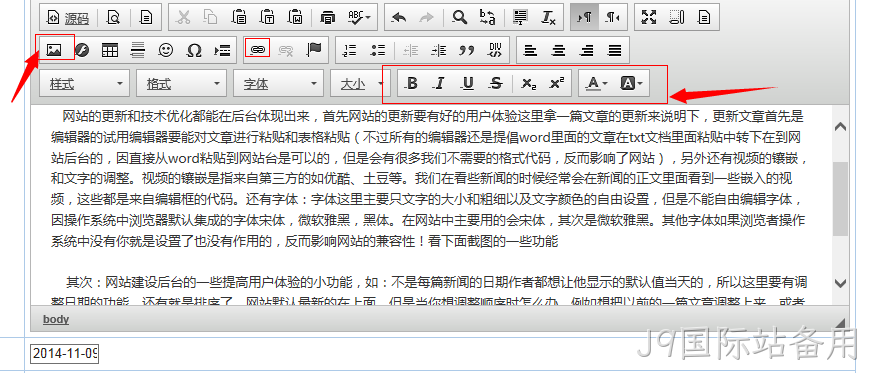Insert a smiley emoticon
The width and height of the screenshot is (874, 374).
pos(166,50)
